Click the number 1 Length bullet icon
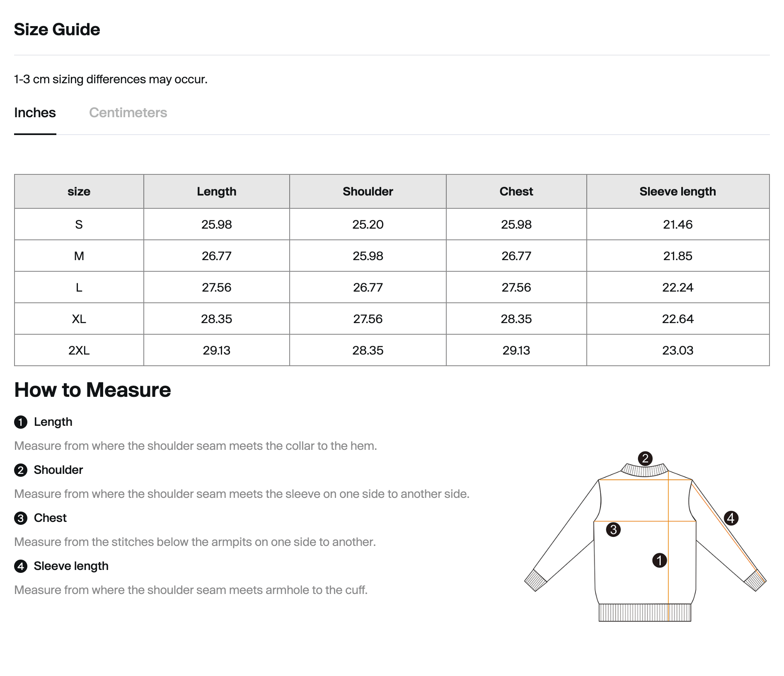This screenshot has width=784, height=676. coord(21,422)
